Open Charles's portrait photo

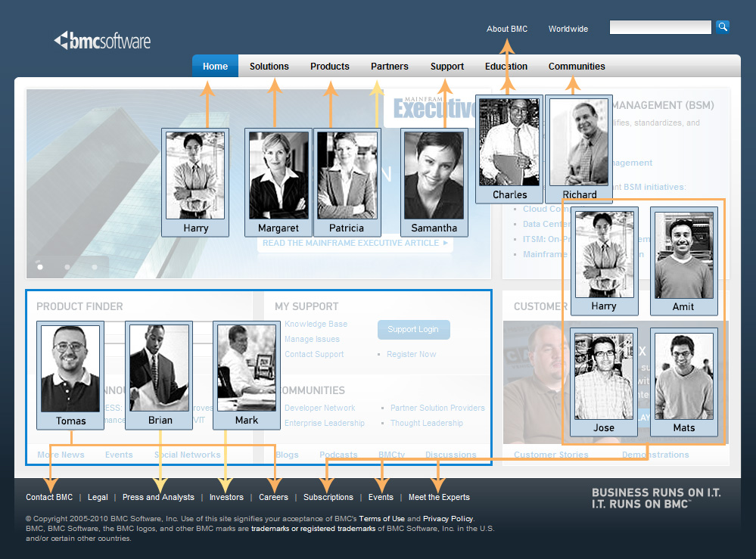[x=509, y=140]
